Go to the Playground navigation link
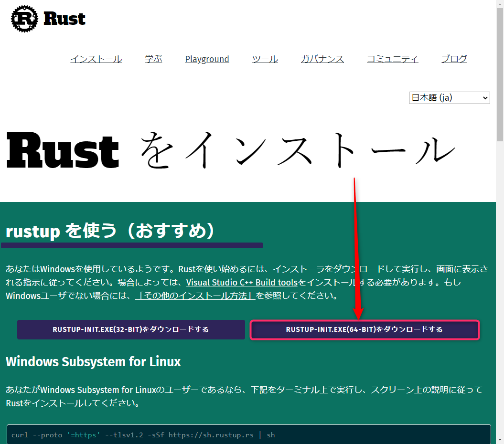This screenshot has width=504, height=444. [x=207, y=59]
